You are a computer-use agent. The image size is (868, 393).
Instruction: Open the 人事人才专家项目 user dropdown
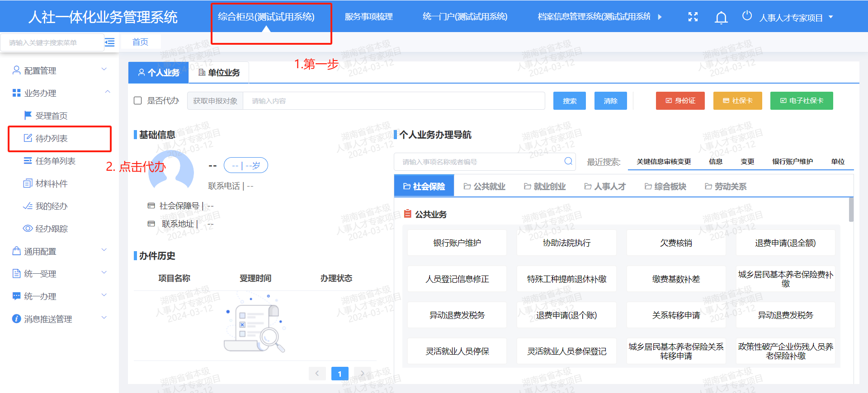[796, 18]
